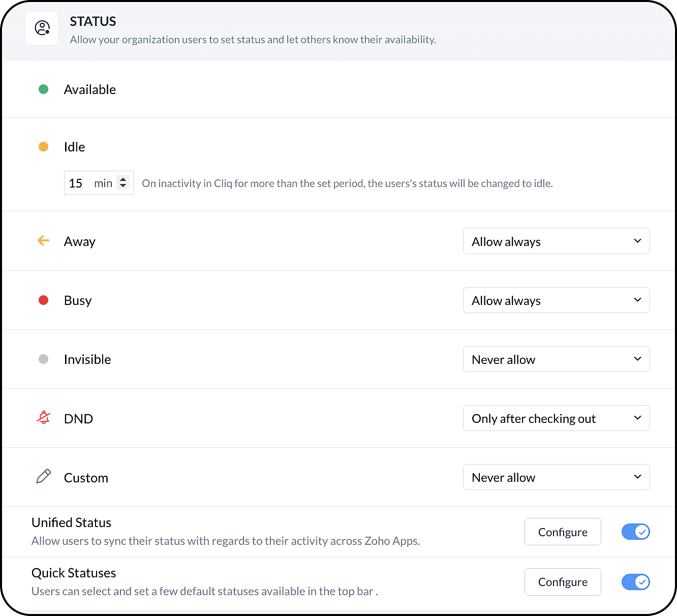The width and height of the screenshot is (677, 616).
Task: Open the Custom status permission dropdown
Action: pos(556,477)
